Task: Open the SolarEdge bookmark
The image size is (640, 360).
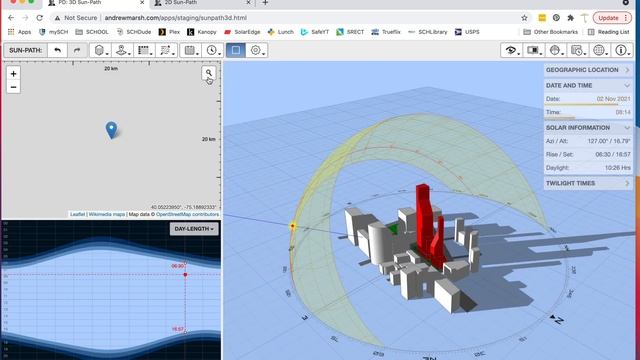Action: [x=242, y=32]
